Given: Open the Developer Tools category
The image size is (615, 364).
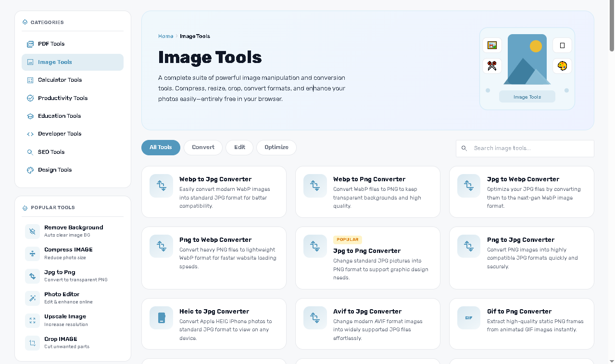Looking at the screenshot, I should click(x=60, y=134).
